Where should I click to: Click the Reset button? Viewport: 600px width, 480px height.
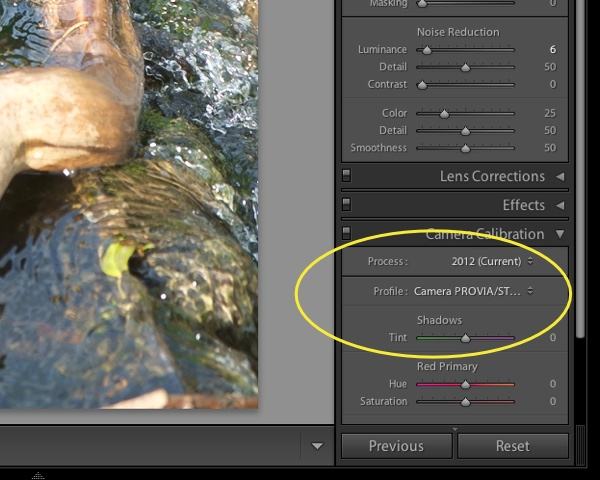click(512, 446)
